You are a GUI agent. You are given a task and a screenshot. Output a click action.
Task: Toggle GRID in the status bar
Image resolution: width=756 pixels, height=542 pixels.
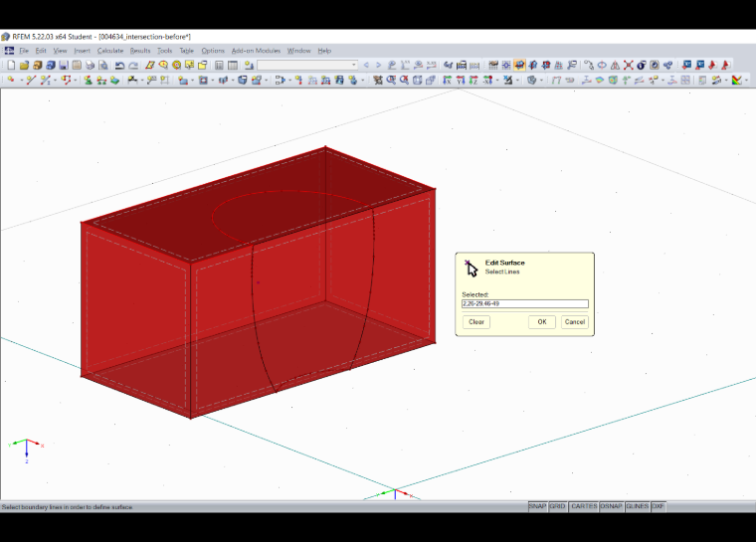click(557, 506)
